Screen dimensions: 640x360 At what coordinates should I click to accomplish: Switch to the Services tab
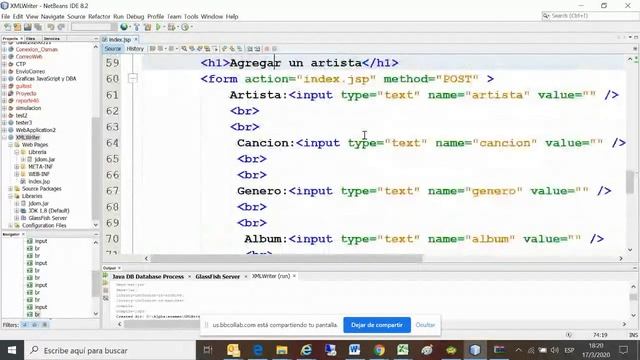51,39
